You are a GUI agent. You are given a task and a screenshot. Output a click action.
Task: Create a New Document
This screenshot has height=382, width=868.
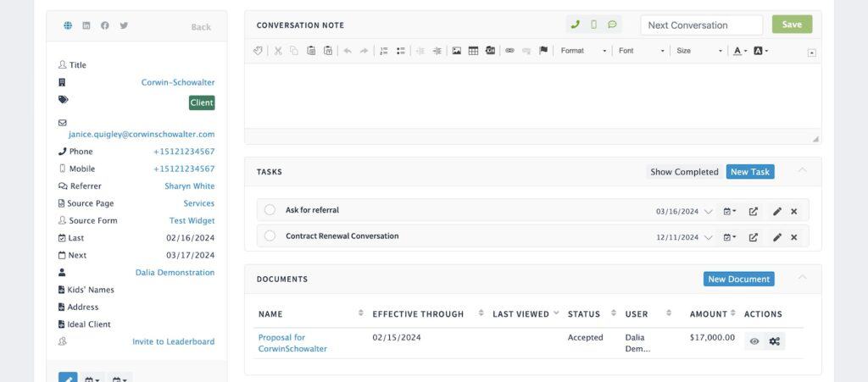[739, 280]
